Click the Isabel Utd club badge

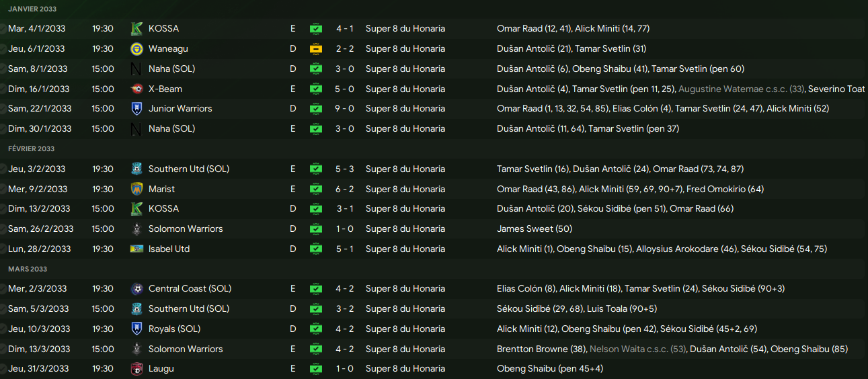tap(136, 249)
